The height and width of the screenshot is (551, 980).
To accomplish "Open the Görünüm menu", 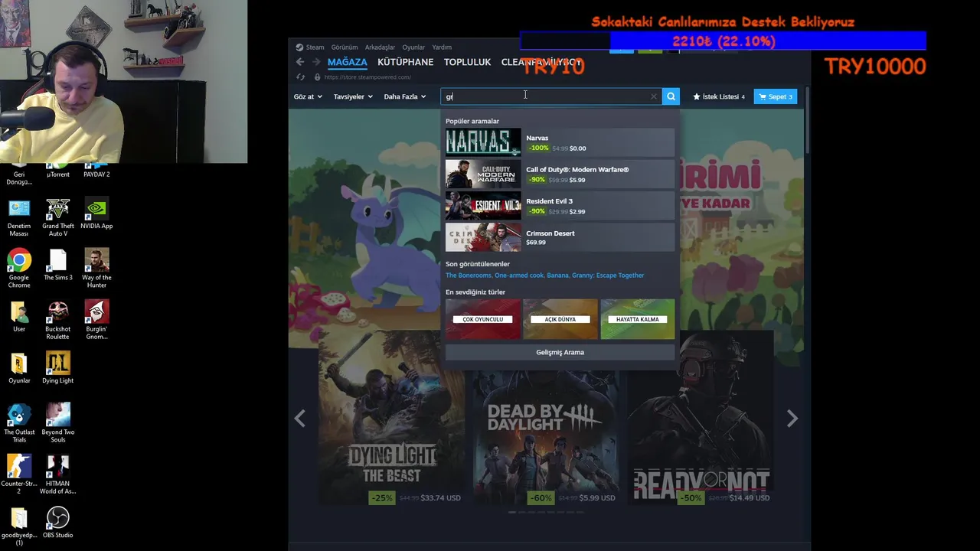I will click(x=345, y=47).
